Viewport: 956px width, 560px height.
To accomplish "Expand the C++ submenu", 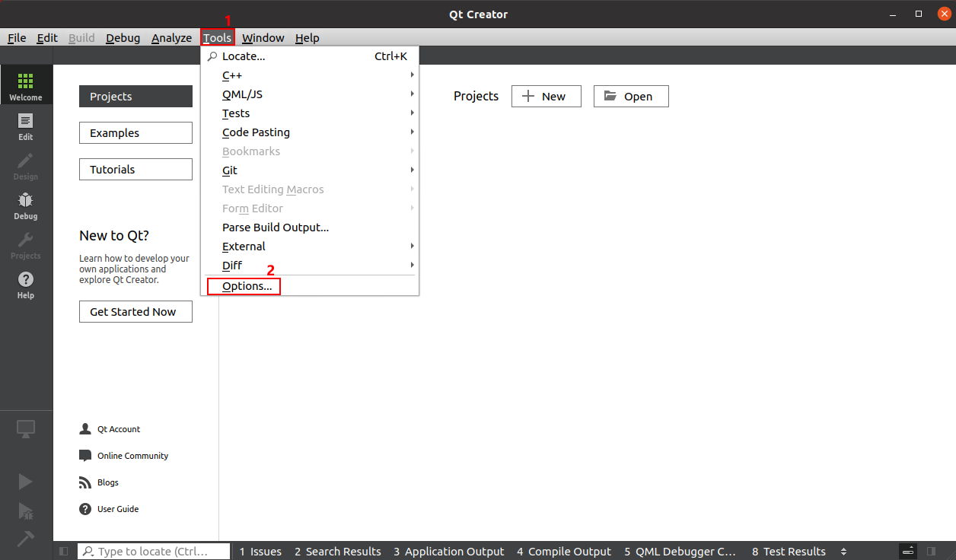I will [x=310, y=75].
